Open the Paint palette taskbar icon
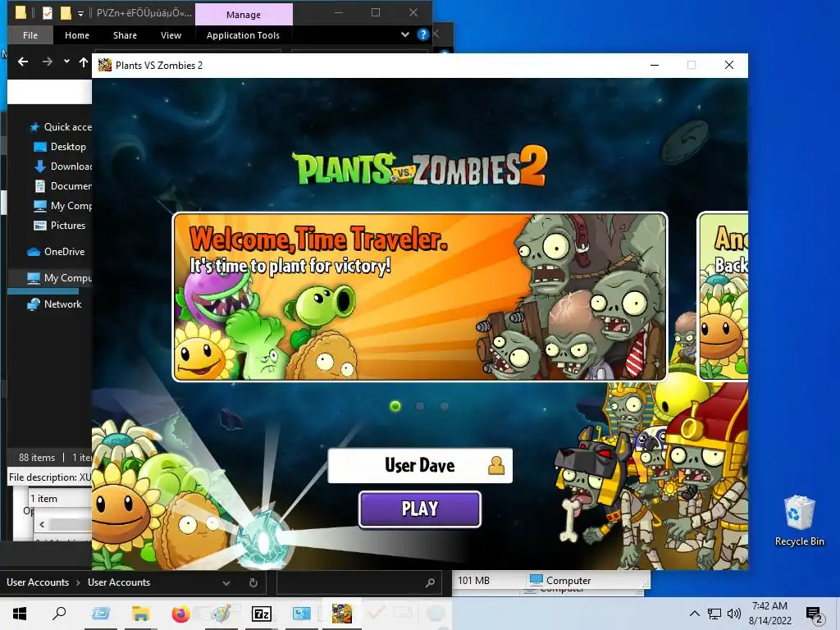Screen dimensions: 840x630 (221, 614)
